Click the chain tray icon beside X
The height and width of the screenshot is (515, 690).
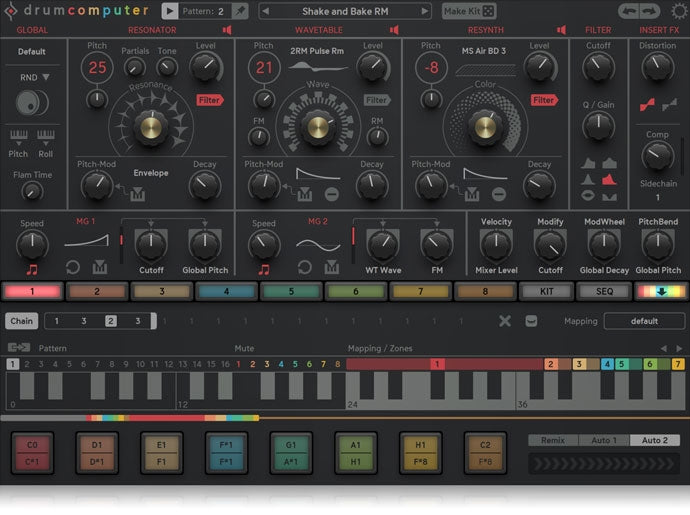pos(531,321)
